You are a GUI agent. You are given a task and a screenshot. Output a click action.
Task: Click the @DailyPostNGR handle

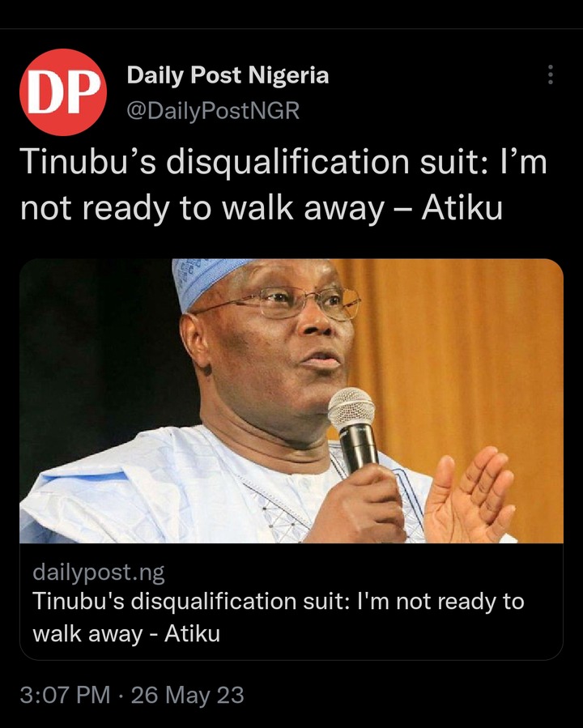[x=213, y=111]
